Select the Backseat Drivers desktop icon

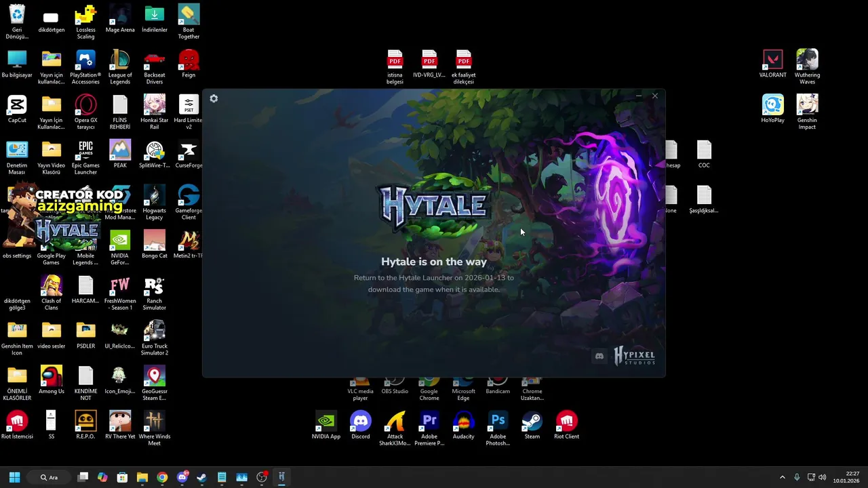(154, 66)
